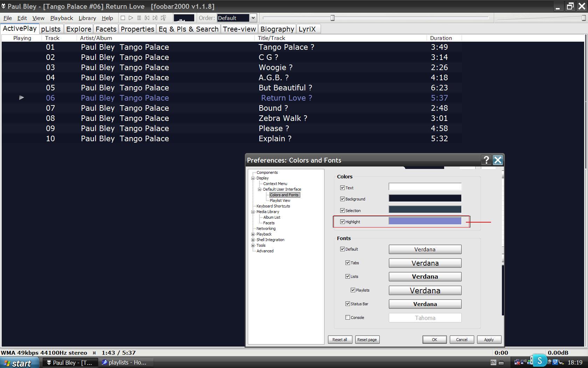The height and width of the screenshot is (368, 588).
Task: Click the Highlight color swatch
Action: (425, 221)
